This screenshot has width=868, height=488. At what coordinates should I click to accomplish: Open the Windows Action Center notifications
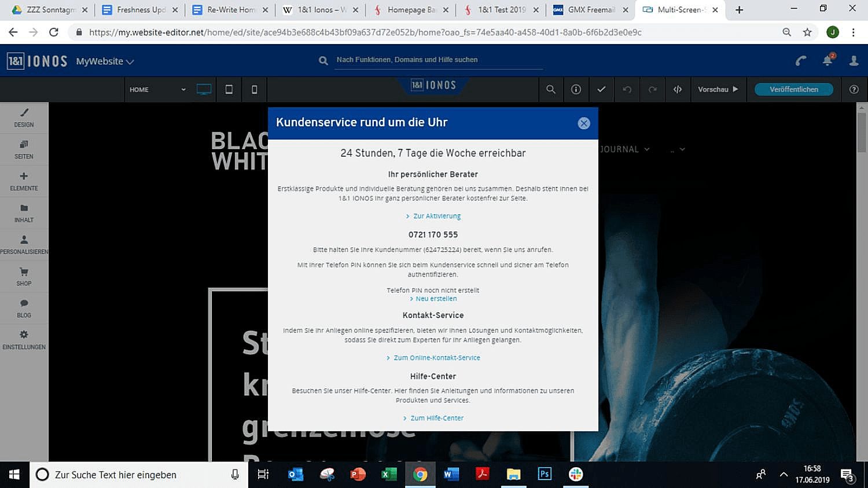coord(848,475)
